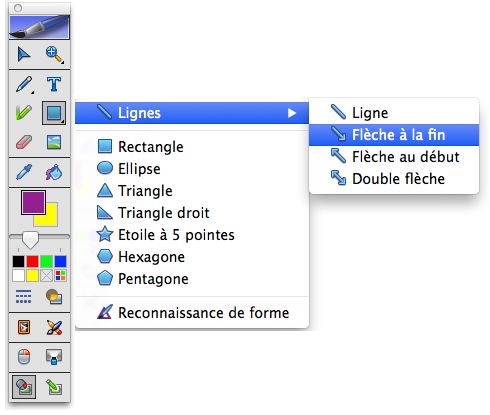Select the green highlighter tool
This screenshot has height=415, width=490.
pos(24,113)
